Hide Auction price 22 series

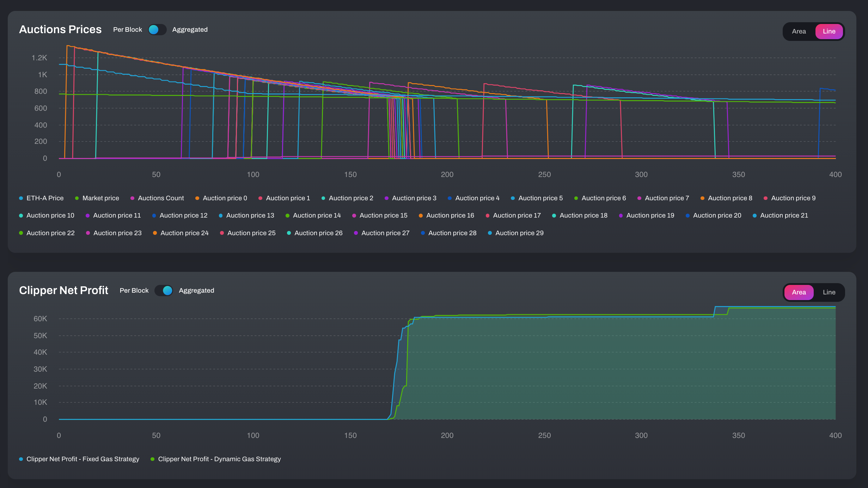[50, 233]
